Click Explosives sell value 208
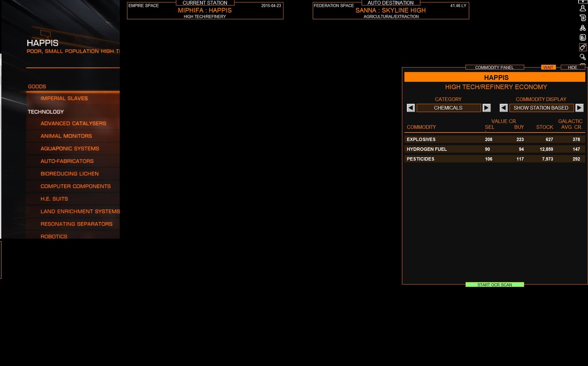588x366 pixels. (488, 139)
